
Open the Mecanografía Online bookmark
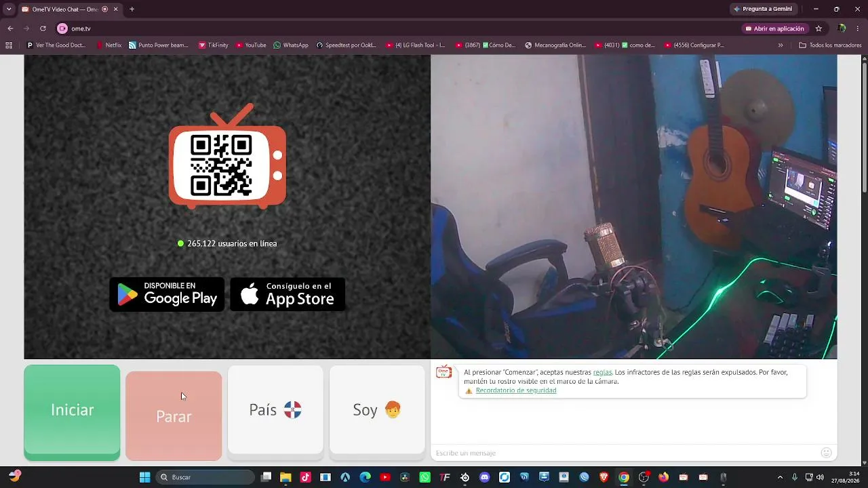(x=555, y=45)
